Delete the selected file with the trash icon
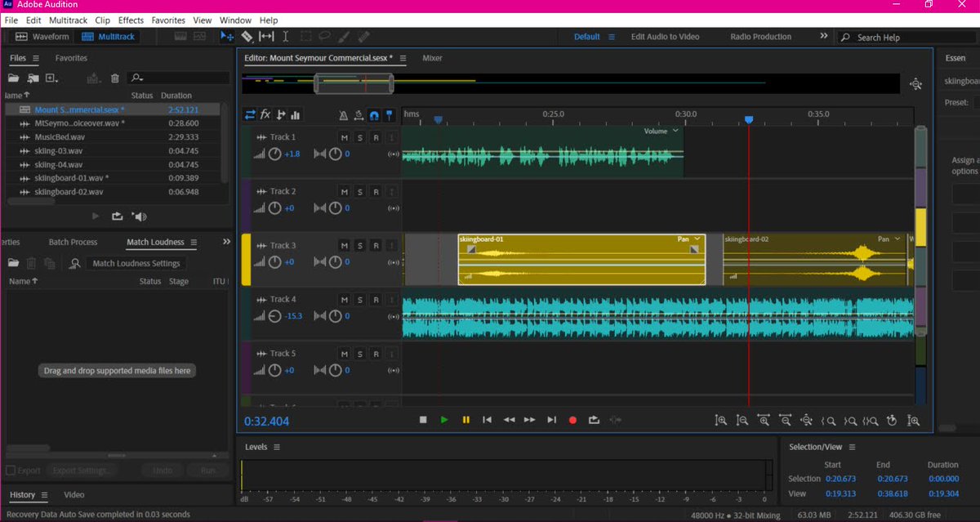The height and width of the screenshot is (522, 980). click(115, 78)
